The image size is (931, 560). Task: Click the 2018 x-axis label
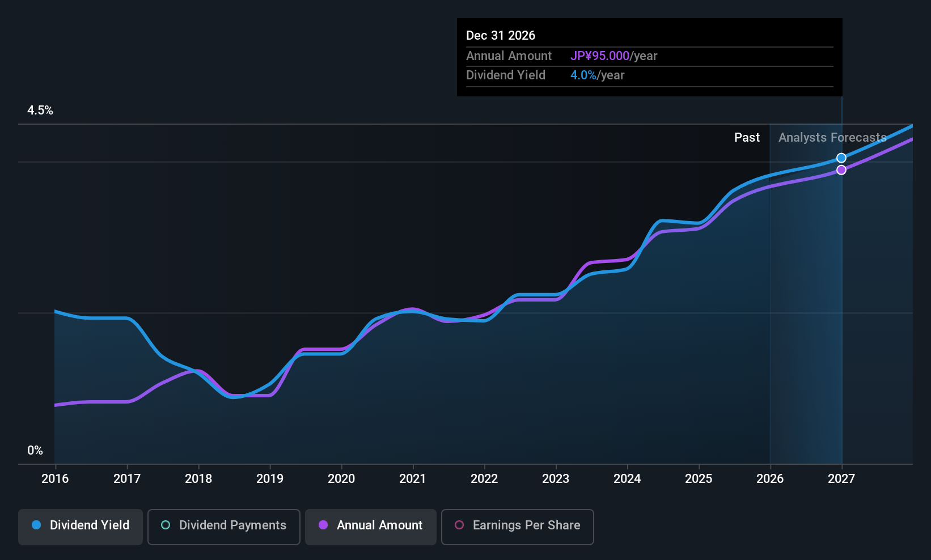click(x=198, y=479)
